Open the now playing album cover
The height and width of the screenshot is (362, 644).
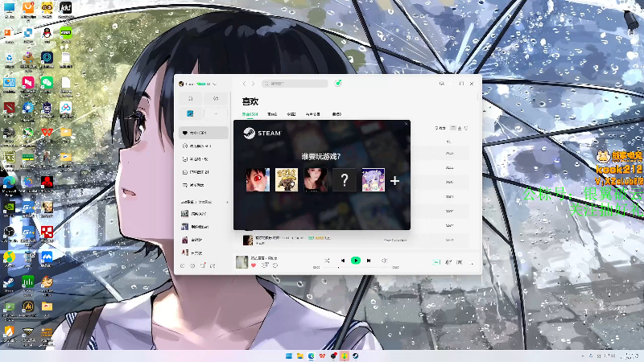click(242, 262)
